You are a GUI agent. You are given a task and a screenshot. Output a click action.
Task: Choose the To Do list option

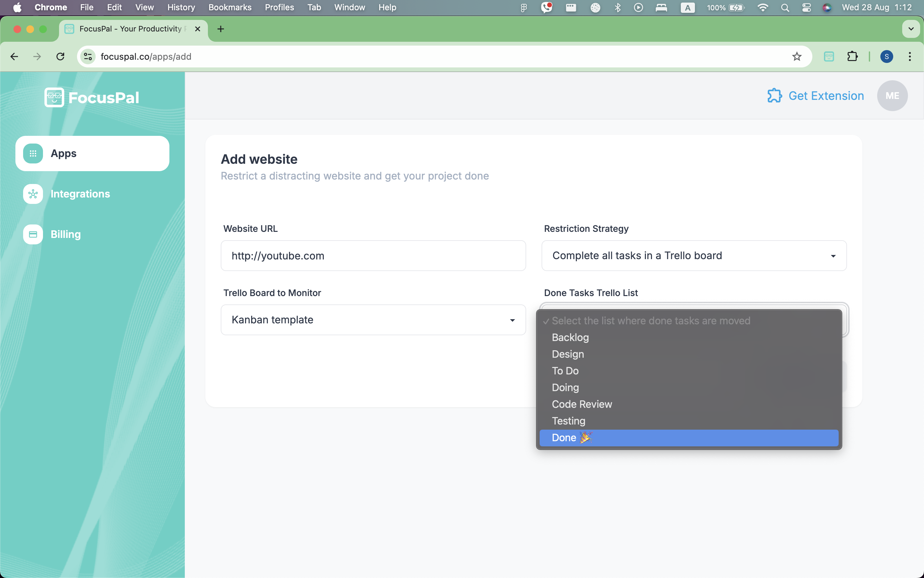click(689, 371)
